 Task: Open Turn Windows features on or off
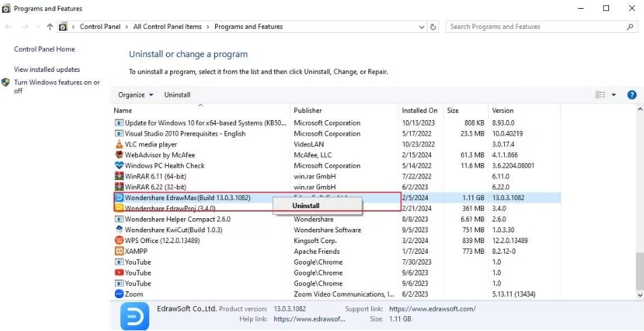[x=57, y=87]
